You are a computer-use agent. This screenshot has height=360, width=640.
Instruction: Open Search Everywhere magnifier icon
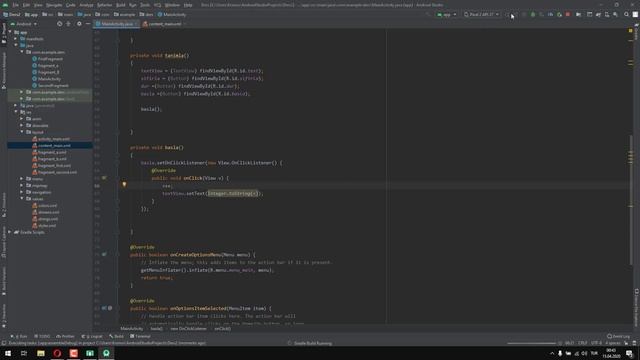pyautogui.click(x=626, y=14)
